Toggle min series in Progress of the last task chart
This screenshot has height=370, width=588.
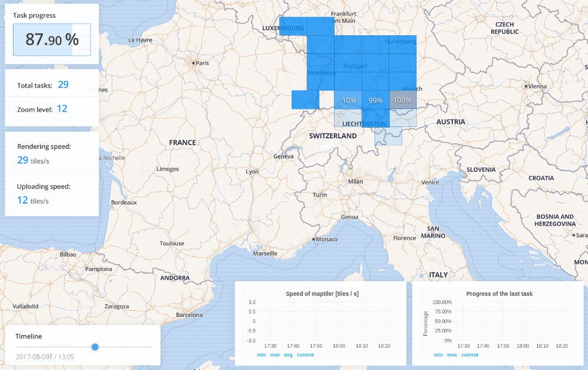tap(439, 355)
